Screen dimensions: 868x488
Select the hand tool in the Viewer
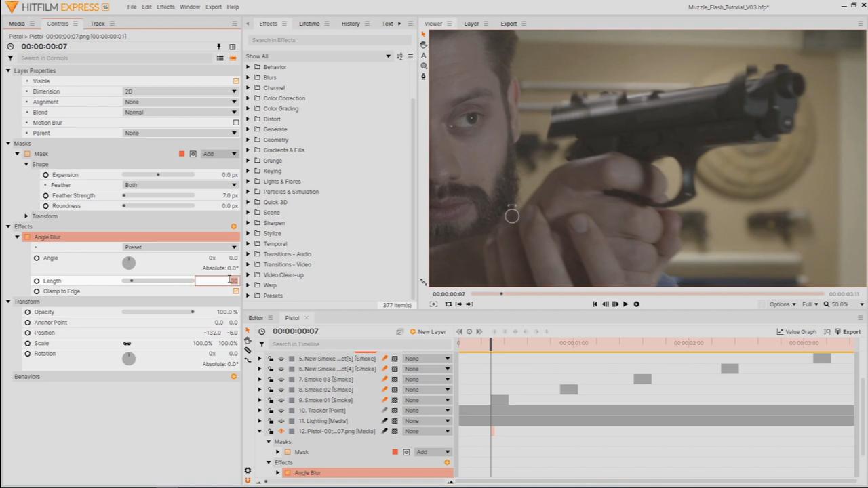[x=424, y=45]
